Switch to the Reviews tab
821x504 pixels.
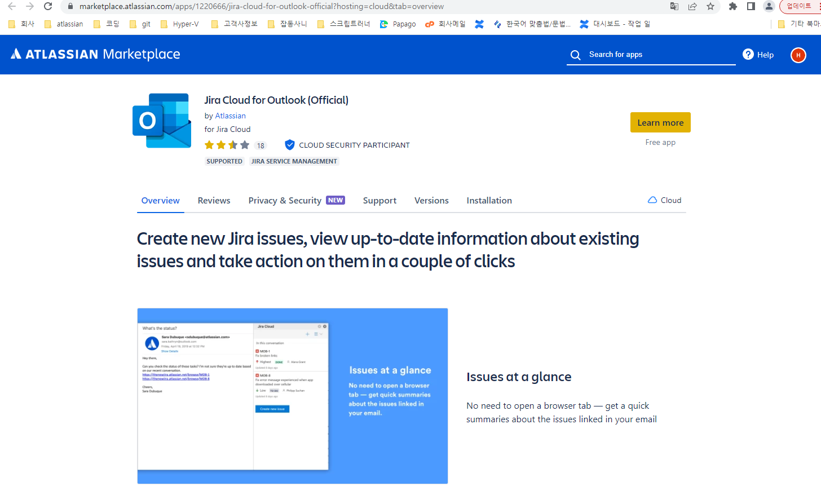pyautogui.click(x=214, y=201)
